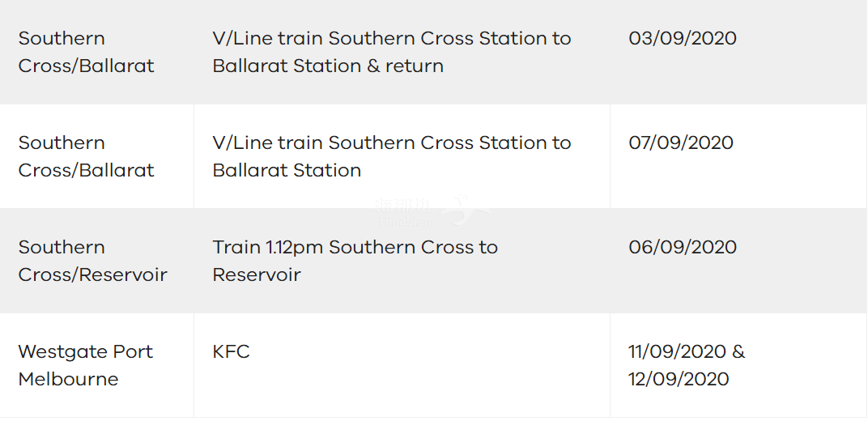Click the word 'Reservoir' in the site description

coord(257,274)
